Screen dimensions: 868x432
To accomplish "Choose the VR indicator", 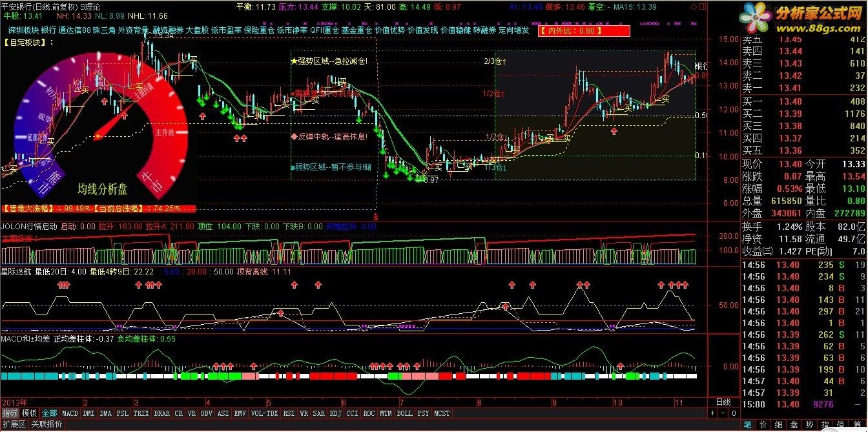I will (192, 413).
